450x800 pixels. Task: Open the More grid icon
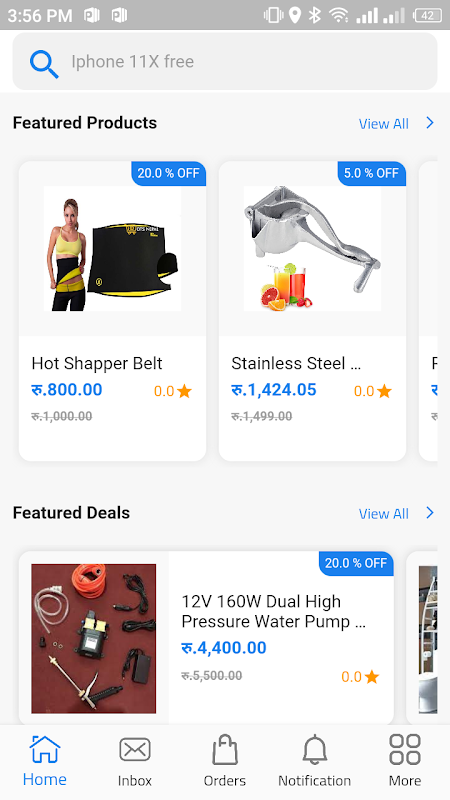[405, 749]
